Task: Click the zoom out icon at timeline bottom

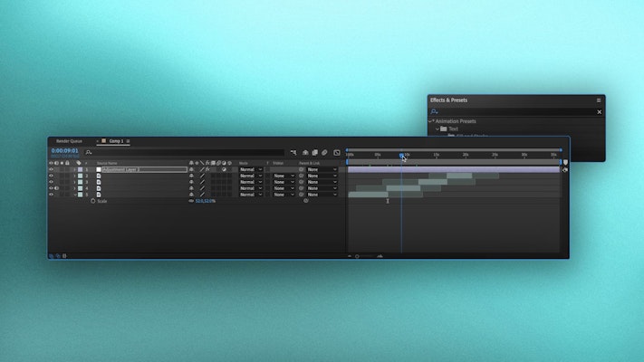Action: click(x=350, y=256)
